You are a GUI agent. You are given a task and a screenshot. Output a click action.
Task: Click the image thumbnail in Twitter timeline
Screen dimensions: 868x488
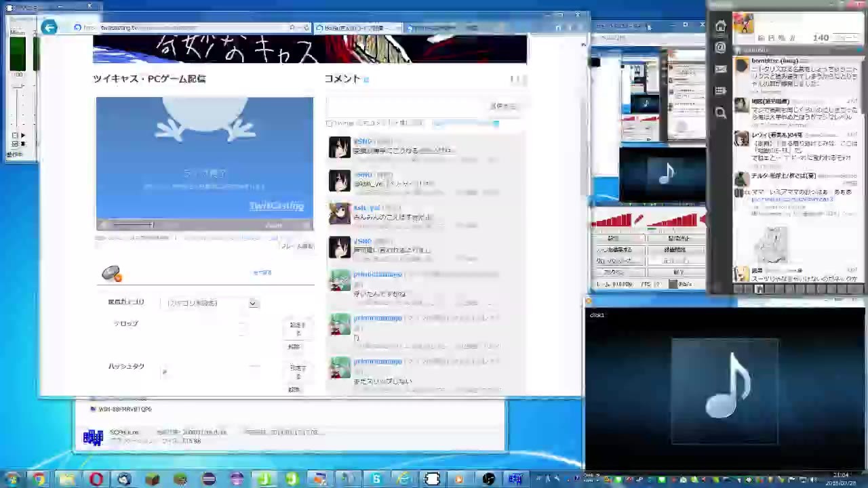(x=771, y=245)
